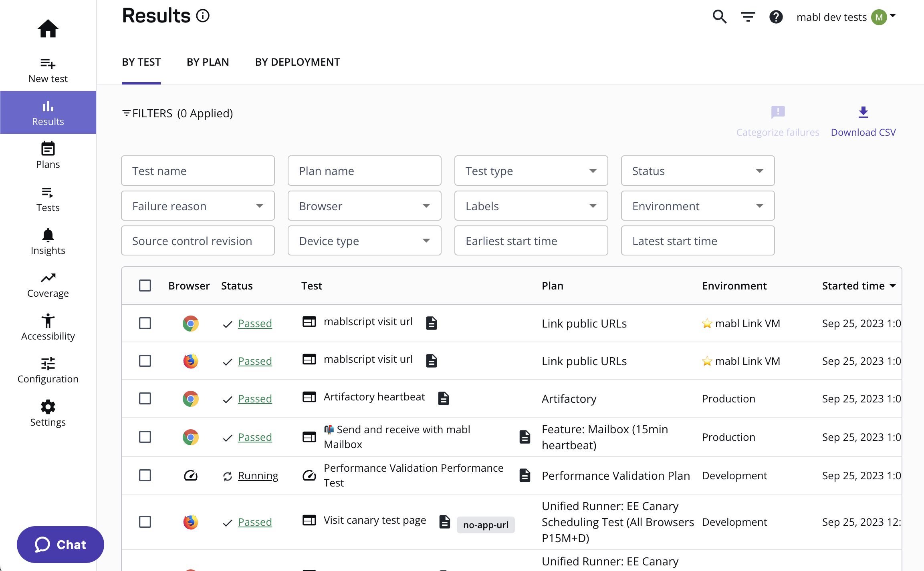The width and height of the screenshot is (924, 571).
Task: Open the Insights bell icon
Action: [48, 235]
